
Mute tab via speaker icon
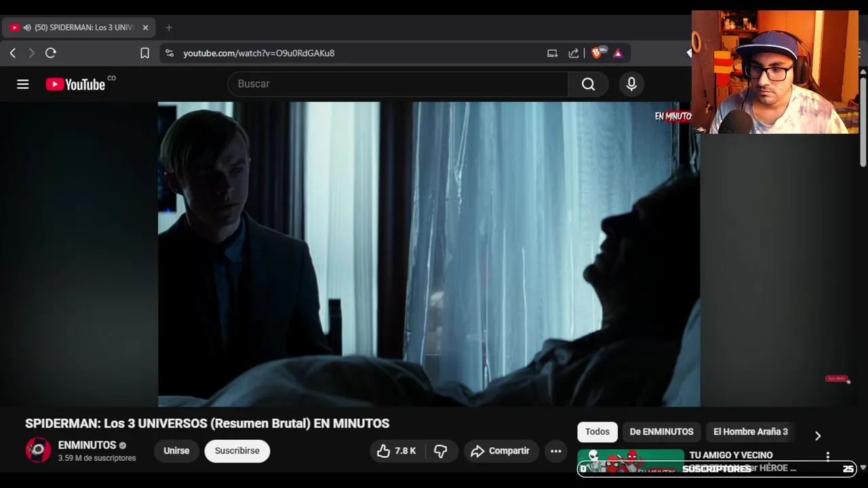click(x=27, y=28)
